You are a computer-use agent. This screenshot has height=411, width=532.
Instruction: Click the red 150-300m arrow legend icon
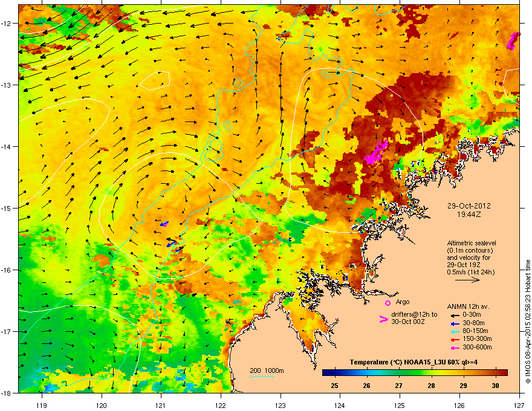tap(455, 339)
